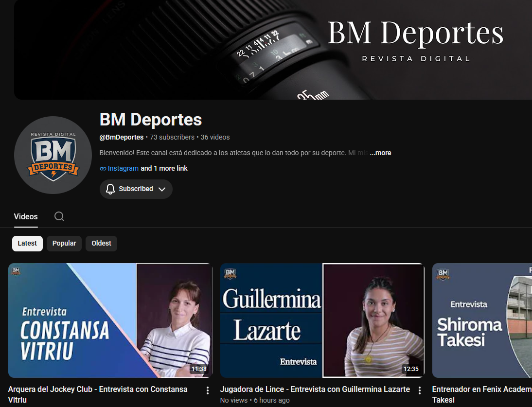The image size is (532, 407).
Task: Click the Subscribed button label
Action: click(x=136, y=189)
